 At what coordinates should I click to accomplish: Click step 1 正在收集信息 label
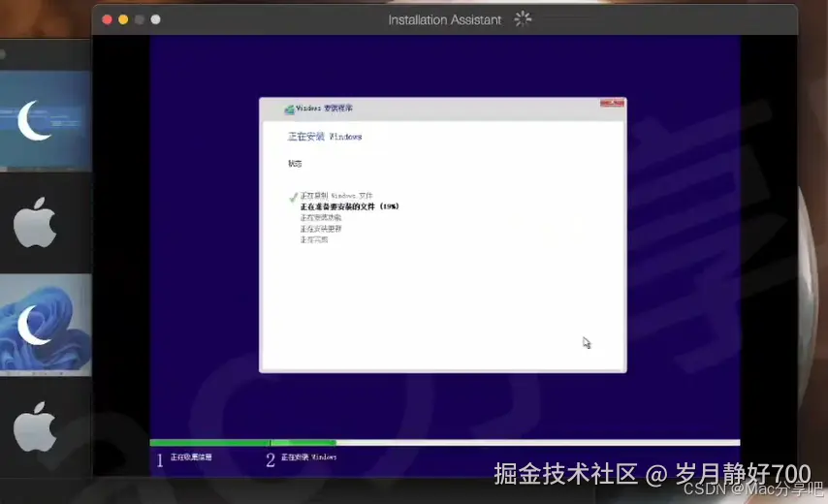(191, 457)
